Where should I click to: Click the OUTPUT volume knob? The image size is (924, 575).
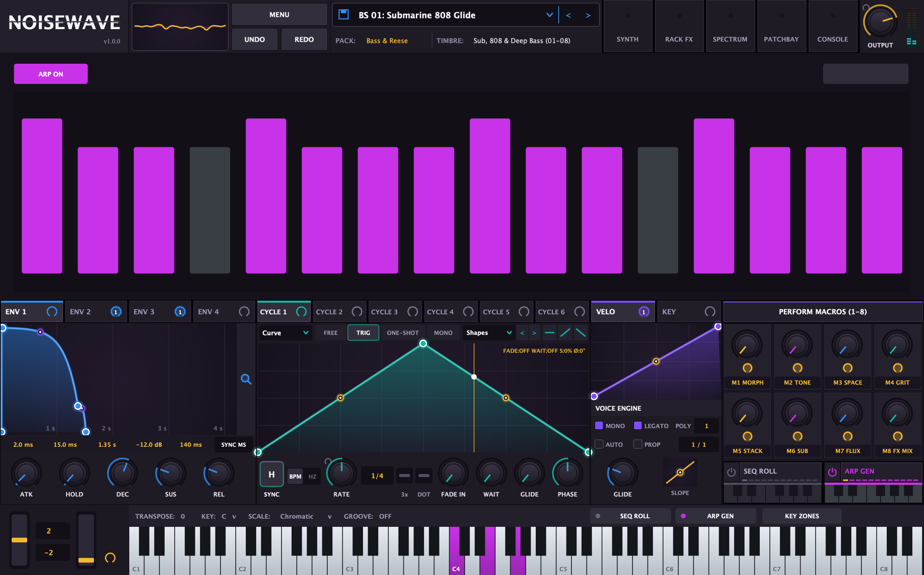(880, 21)
